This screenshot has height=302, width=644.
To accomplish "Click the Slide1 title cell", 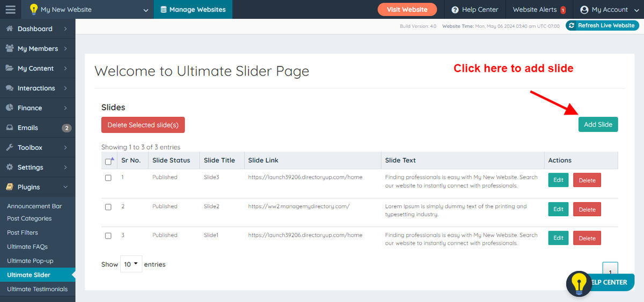I will click(x=211, y=235).
